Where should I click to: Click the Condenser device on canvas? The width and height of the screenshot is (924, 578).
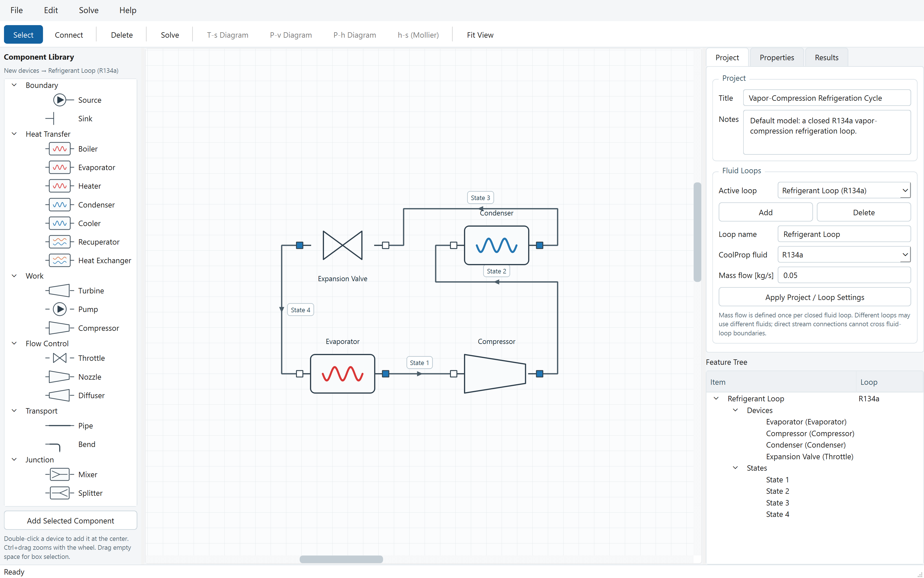tap(496, 245)
